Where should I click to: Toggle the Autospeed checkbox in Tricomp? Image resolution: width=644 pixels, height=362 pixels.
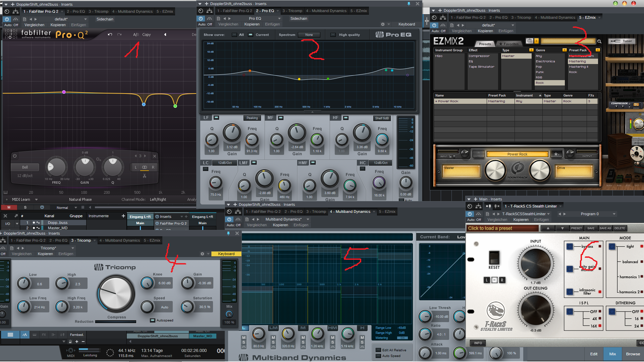pyautogui.click(x=153, y=320)
